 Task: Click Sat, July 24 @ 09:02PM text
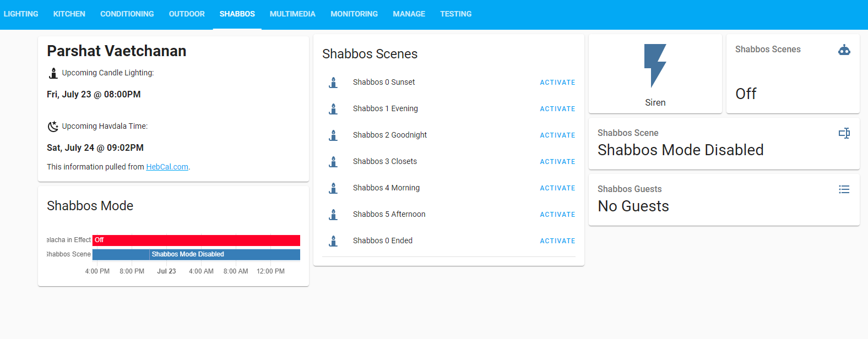tap(95, 148)
